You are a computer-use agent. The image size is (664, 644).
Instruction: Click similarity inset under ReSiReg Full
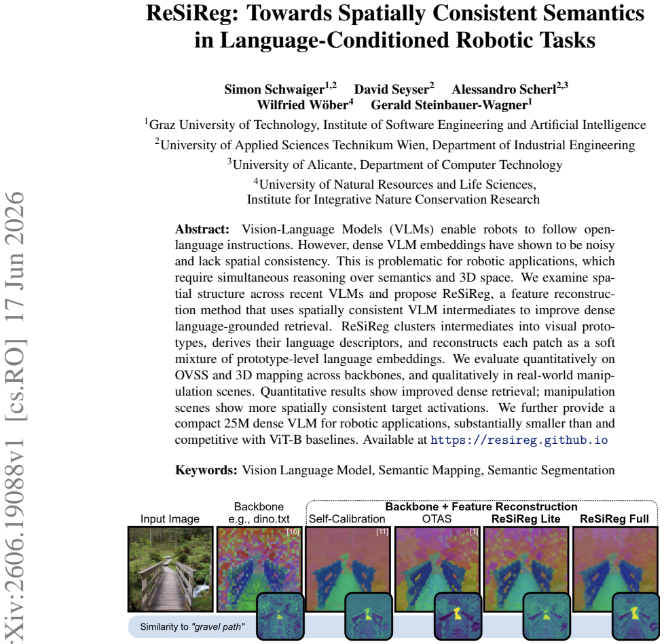tap(636, 616)
